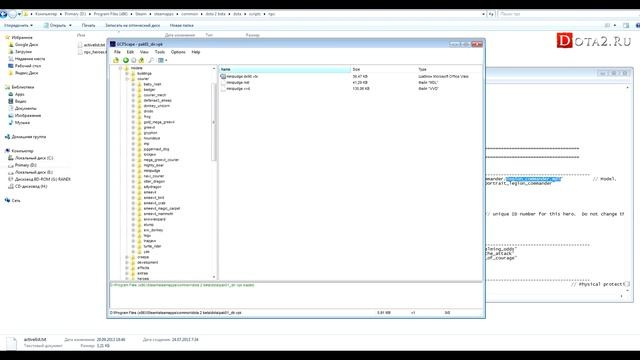Expand the badger folder node
Screen dimensions: 640x360
(133, 90)
